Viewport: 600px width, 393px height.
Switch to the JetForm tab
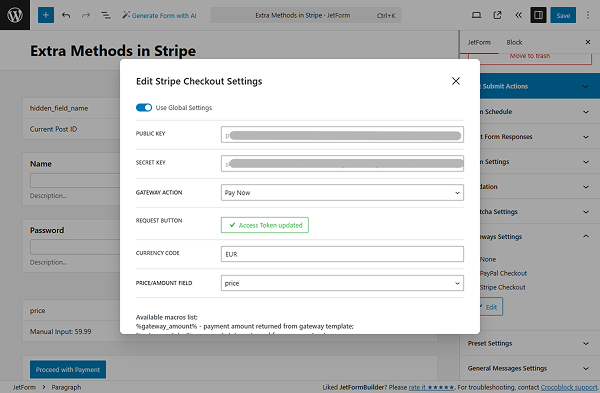click(479, 42)
